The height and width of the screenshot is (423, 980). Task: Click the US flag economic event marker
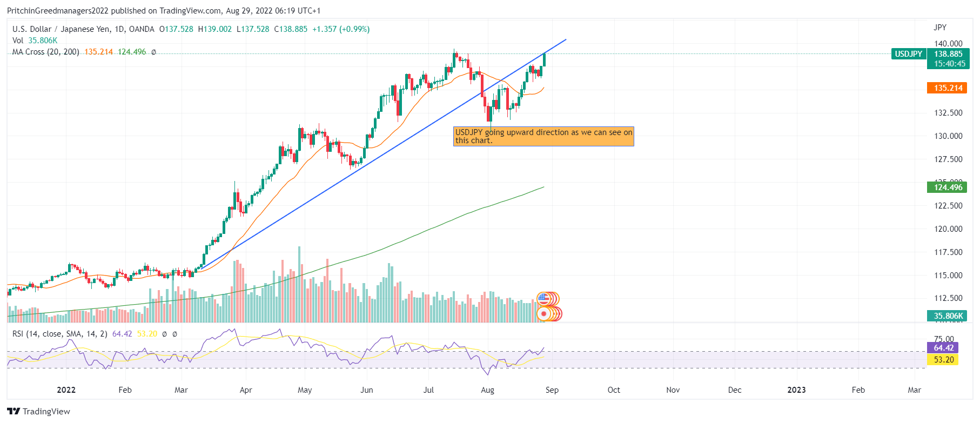coord(543,298)
